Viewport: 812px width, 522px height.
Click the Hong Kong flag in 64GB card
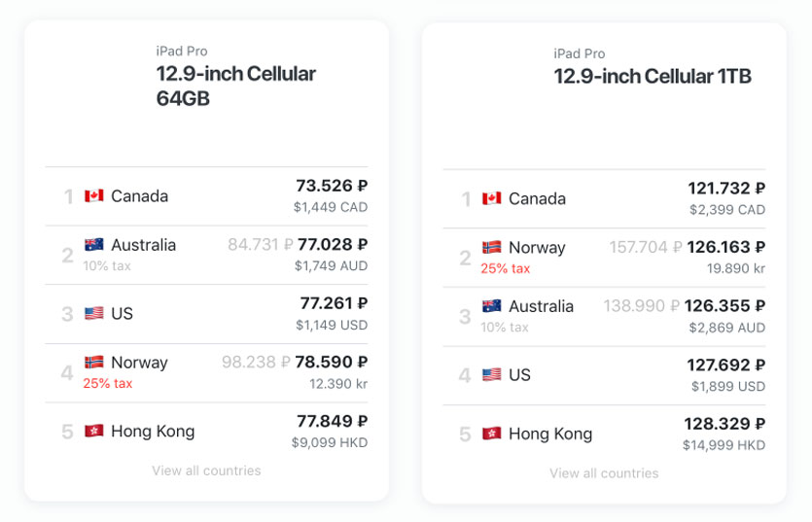click(93, 431)
